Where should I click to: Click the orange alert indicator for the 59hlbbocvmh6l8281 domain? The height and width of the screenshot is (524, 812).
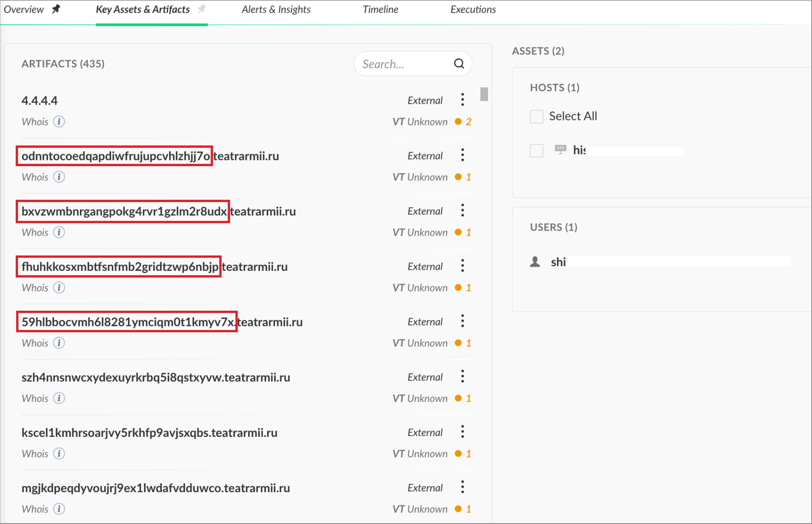[463, 343]
